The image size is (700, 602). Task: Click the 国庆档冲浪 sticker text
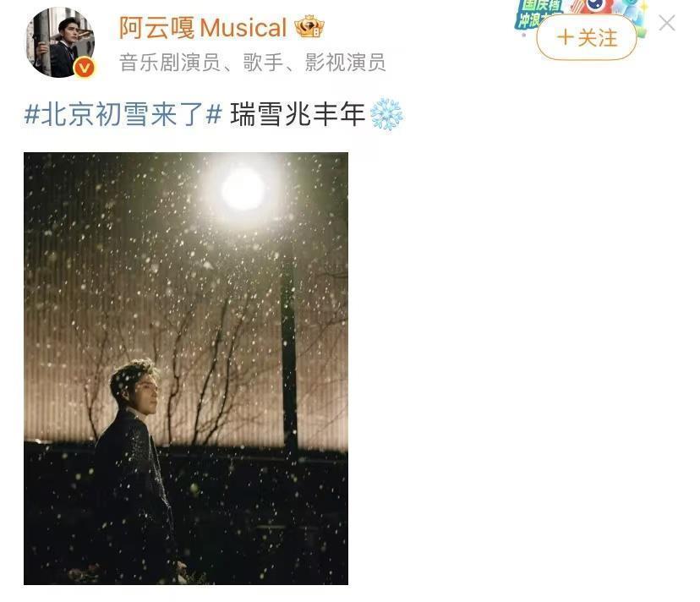[538, 13]
